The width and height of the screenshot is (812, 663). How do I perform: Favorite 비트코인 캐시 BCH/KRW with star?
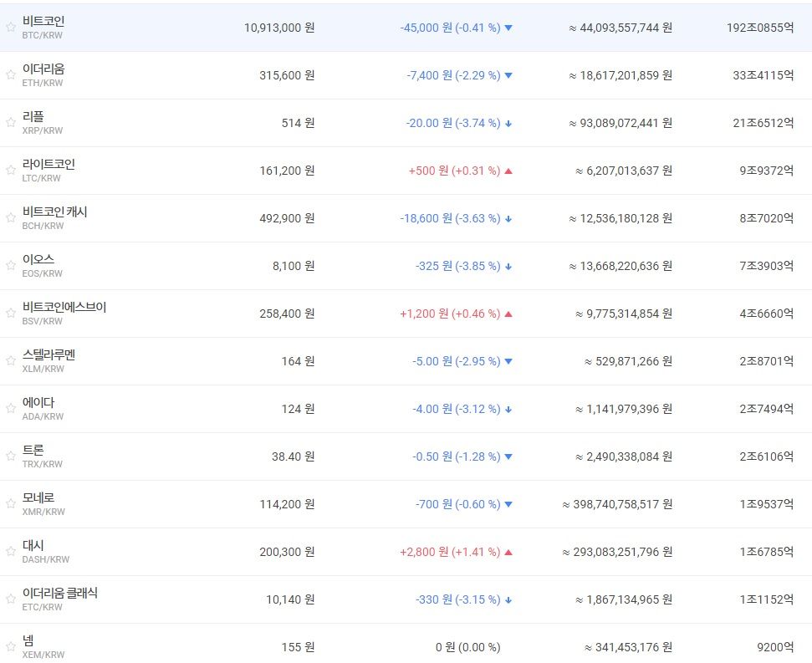click(10, 217)
